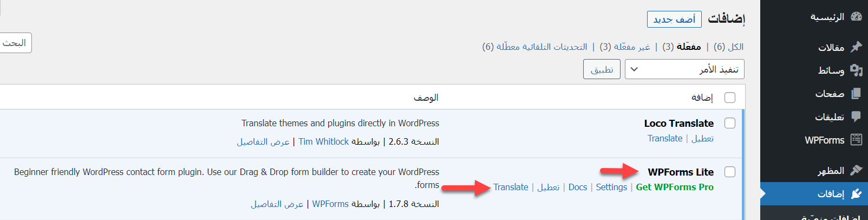Click the Posts pushpin icon
Viewport: 868px width, 220px height.
click(856, 47)
